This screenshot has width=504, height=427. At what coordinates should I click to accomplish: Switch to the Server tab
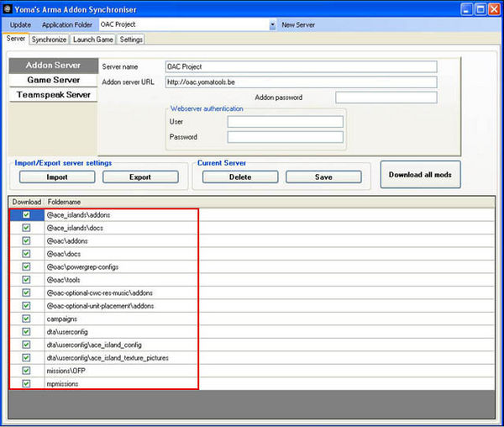point(15,39)
